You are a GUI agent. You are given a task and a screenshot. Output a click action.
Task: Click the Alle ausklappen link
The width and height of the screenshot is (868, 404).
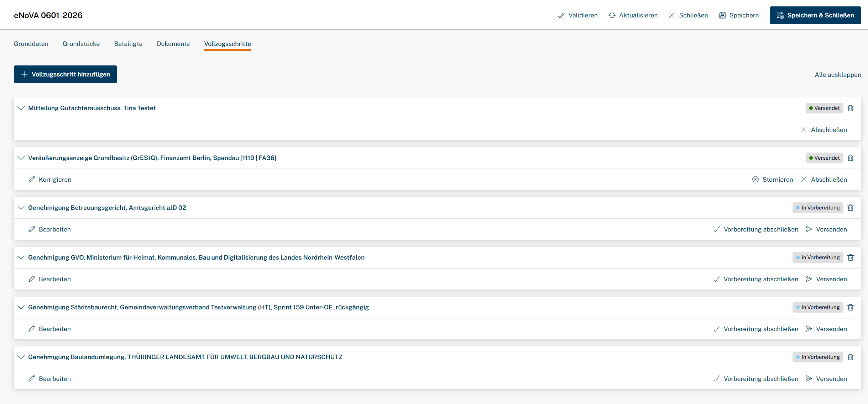(838, 75)
